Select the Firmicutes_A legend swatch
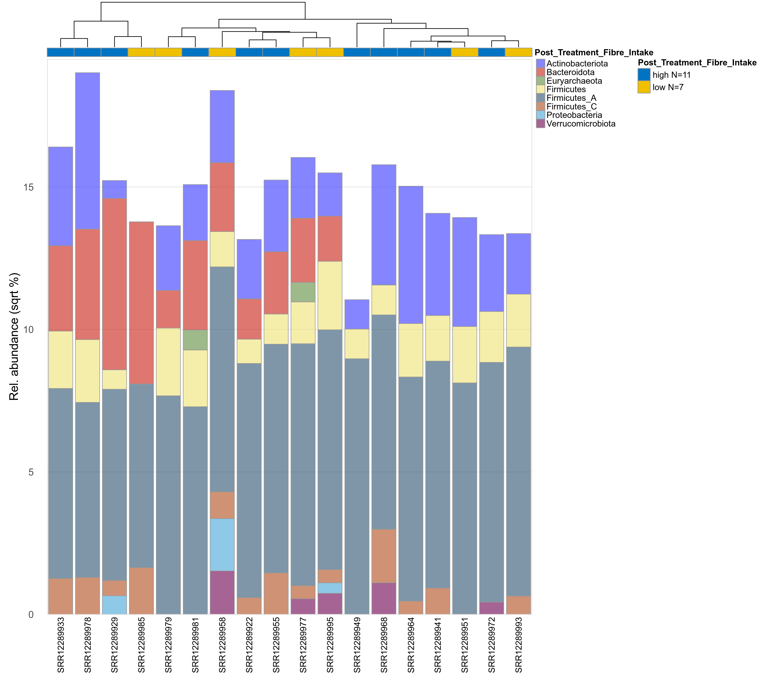Image resolution: width=784 pixels, height=679 pixels. pos(540,98)
